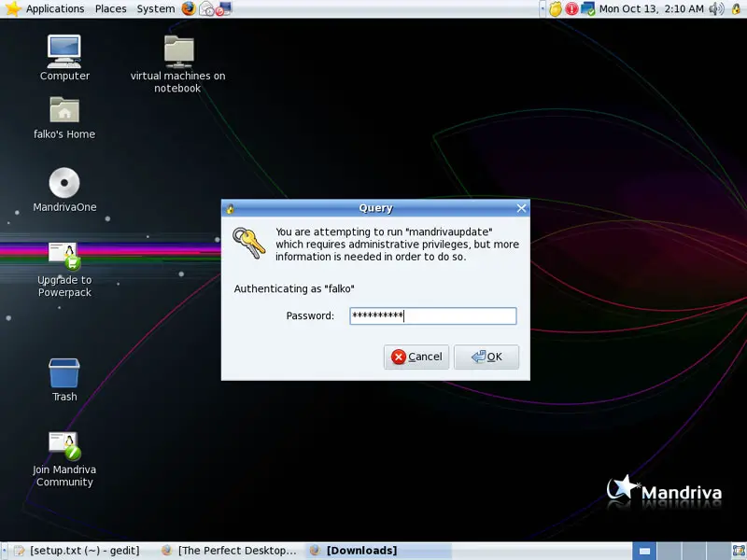The width and height of the screenshot is (747, 560).
Task: Click the bottom-right panel corner icon
Action: [739, 551]
